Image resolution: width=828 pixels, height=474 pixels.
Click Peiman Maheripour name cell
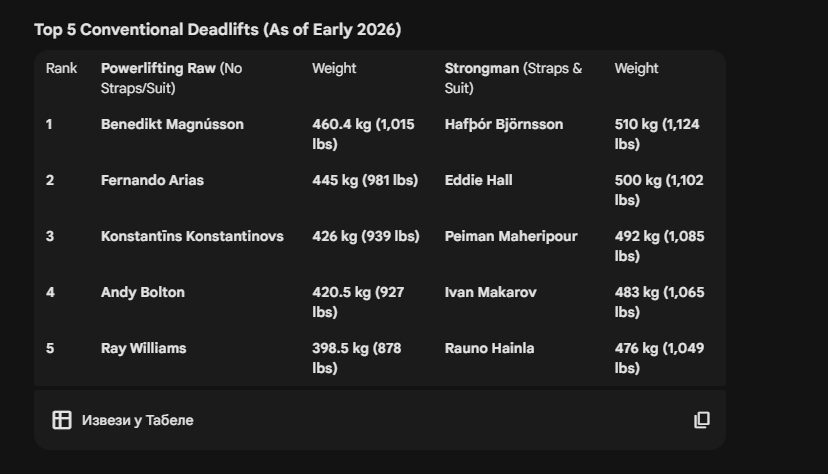point(511,236)
